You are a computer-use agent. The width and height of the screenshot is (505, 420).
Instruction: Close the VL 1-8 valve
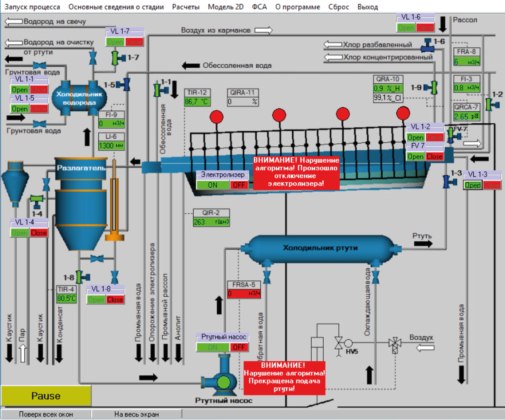point(115,300)
